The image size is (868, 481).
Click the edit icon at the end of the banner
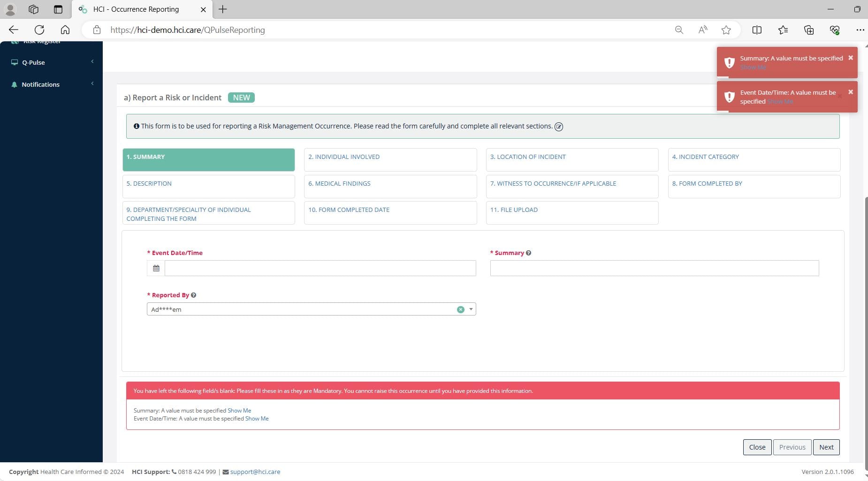click(559, 126)
